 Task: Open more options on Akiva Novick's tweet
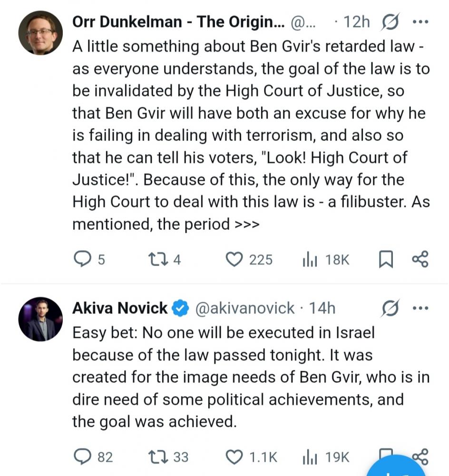coord(420,308)
